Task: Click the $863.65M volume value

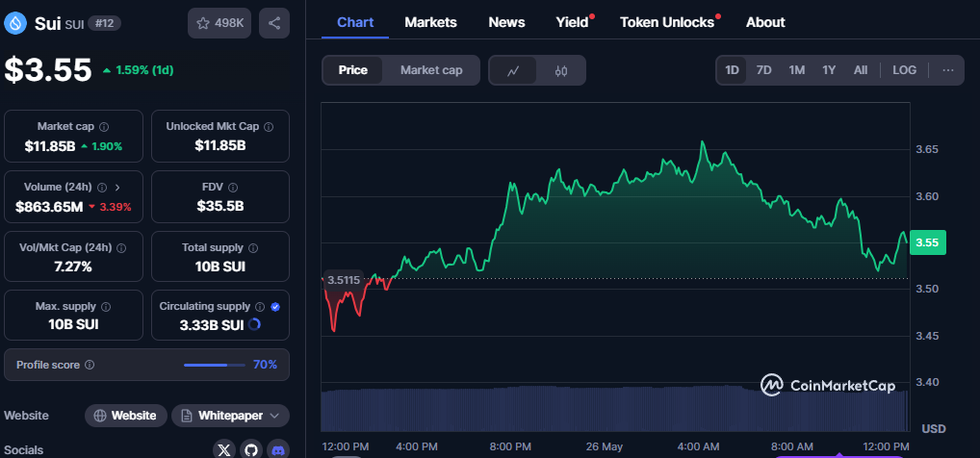Action: (49, 207)
